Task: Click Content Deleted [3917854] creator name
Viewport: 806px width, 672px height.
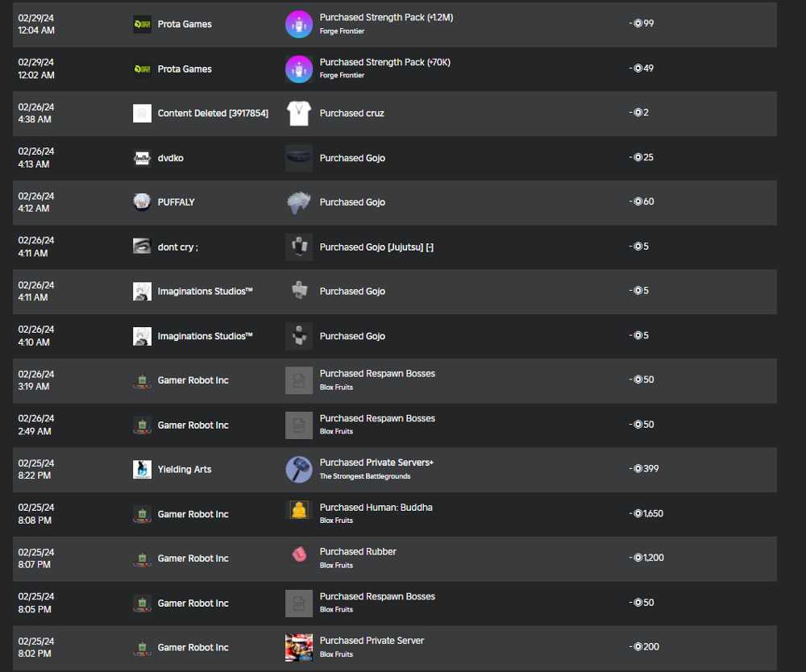Action: pyautogui.click(x=213, y=113)
